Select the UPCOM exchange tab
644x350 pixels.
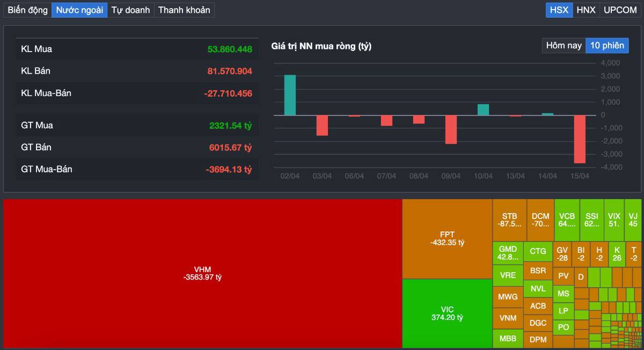[x=620, y=10]
